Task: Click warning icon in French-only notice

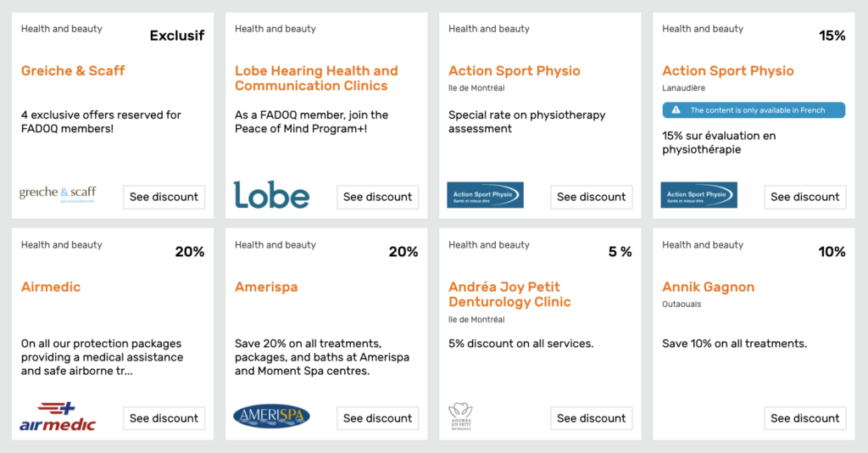Action: [x=676, y=110]
